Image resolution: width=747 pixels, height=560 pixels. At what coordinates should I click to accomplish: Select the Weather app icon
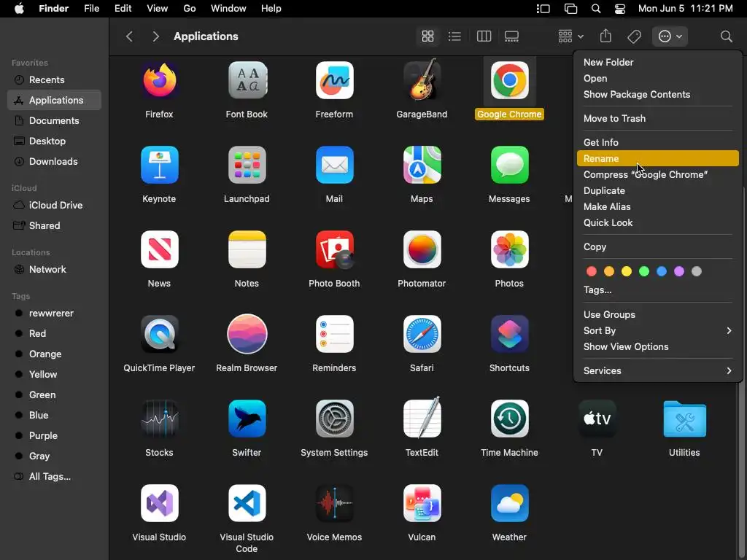509,503
